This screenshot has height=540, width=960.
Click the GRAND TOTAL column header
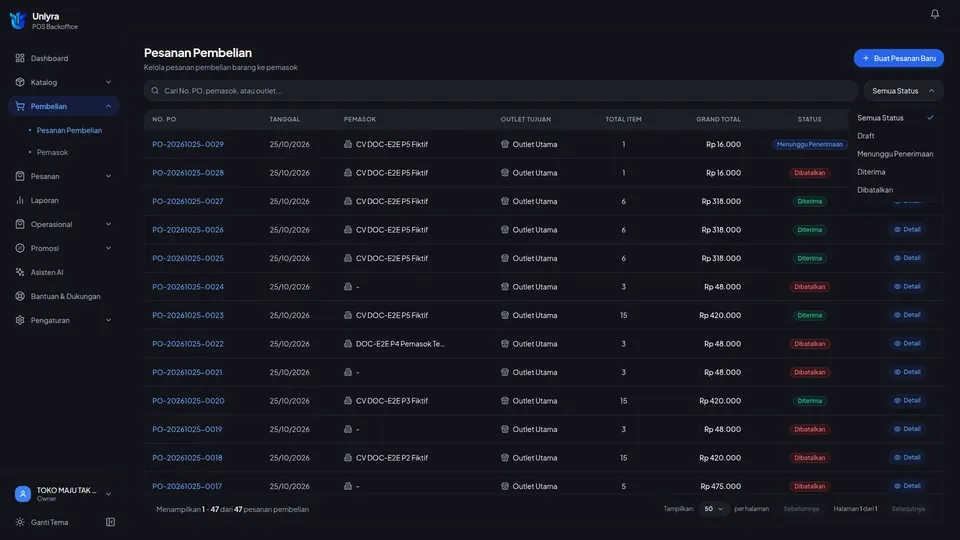click(x=718, y=119)
